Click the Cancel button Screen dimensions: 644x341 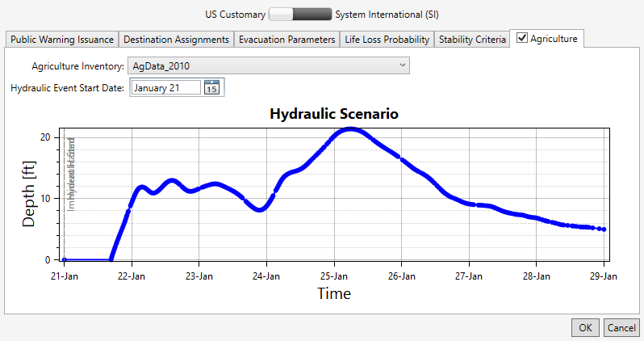(x=621, y=327)
